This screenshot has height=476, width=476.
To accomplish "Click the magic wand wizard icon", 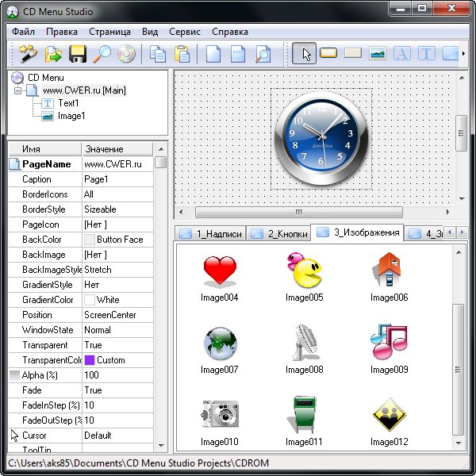I will (29, 54).
